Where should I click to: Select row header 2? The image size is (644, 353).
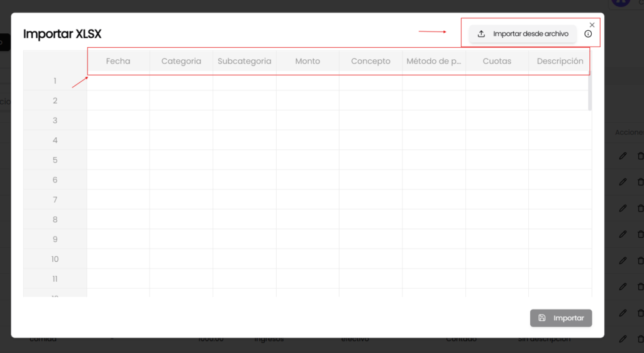(x=55, y=101)
